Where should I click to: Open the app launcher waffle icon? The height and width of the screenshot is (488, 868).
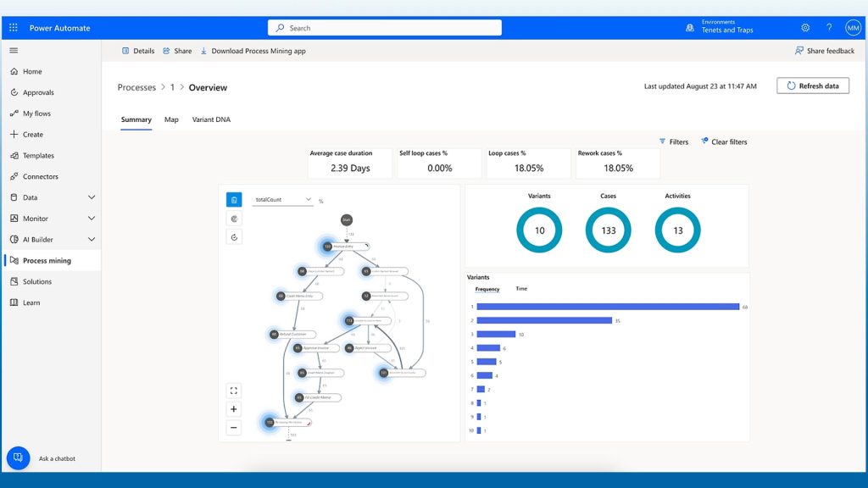tap(14, 28)
